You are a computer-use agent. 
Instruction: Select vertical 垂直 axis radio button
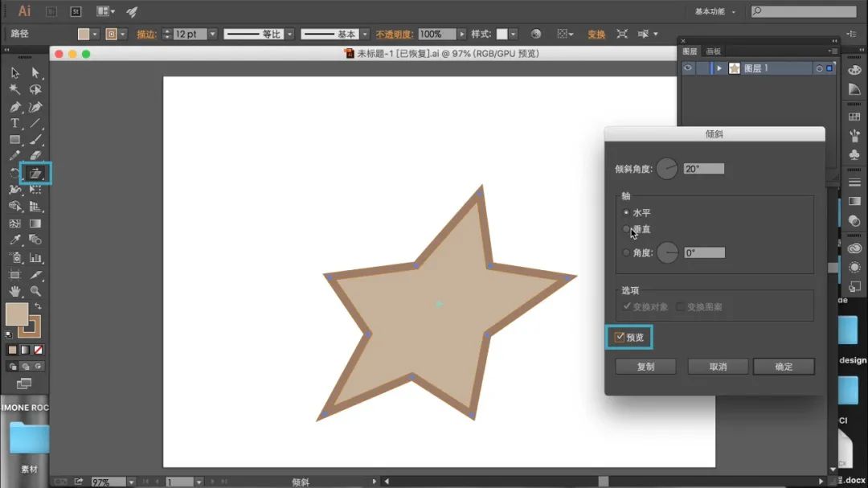tap(626, 229)
